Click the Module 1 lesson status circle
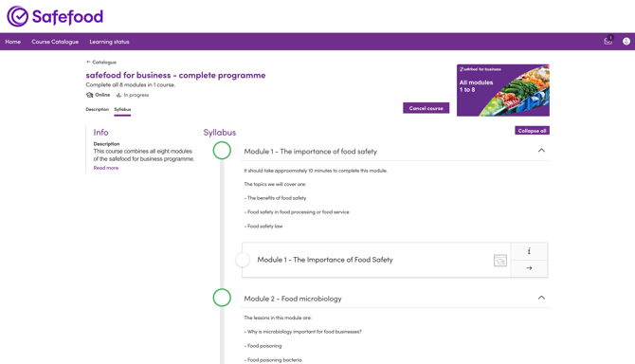 click(x=243, y=260)
